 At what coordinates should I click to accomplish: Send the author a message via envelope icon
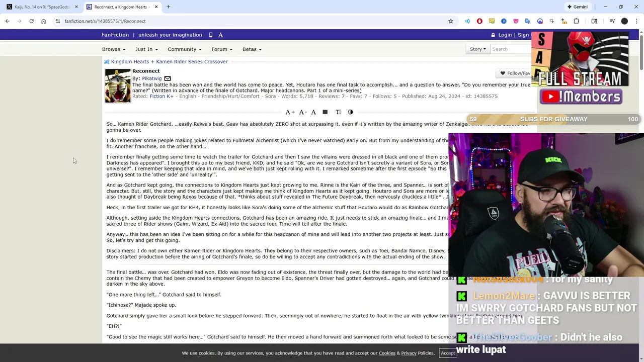(168, 78)
